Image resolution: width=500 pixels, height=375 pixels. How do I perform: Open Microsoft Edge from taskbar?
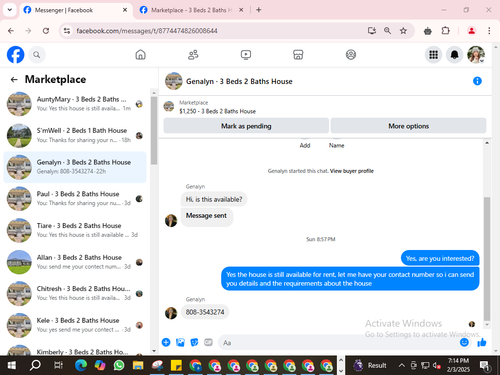coord(81,365)
